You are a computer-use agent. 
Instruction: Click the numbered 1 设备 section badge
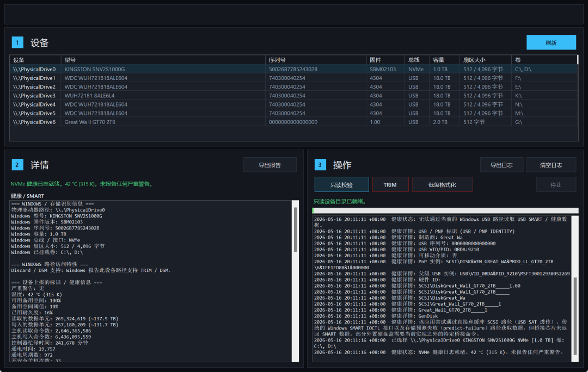(x=17, y=42)
